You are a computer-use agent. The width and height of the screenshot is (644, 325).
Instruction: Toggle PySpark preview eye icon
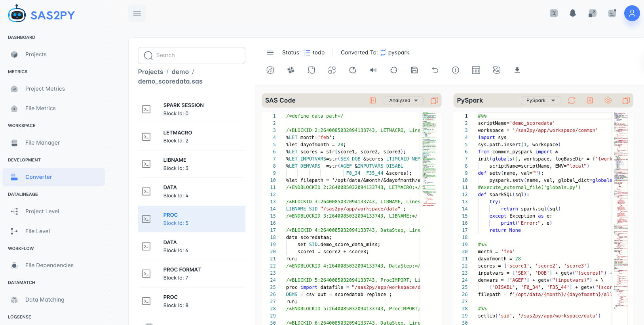(x=608, y=101)
